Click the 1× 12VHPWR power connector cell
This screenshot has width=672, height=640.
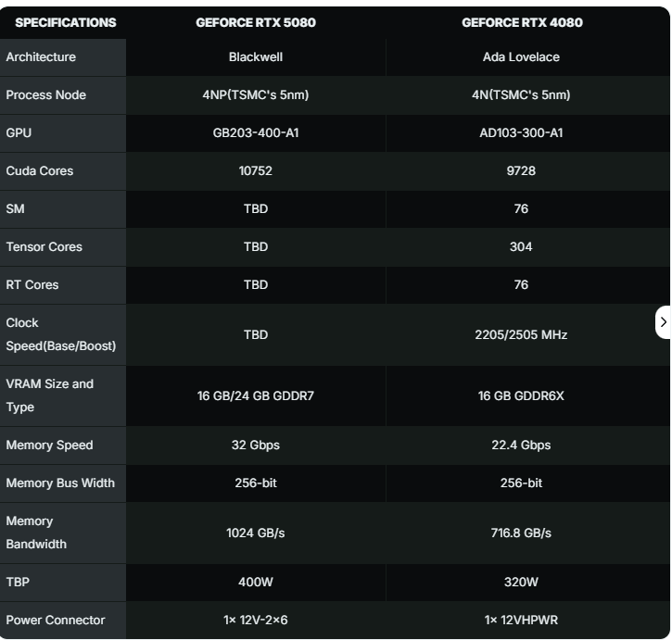click(521, 621)
